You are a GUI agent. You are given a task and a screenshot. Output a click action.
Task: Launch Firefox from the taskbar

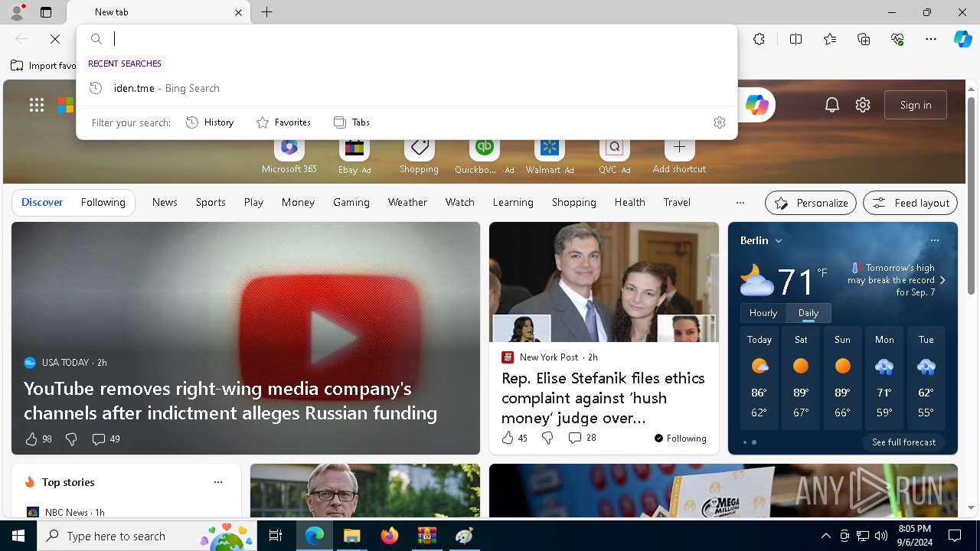[x=389, y=536]
